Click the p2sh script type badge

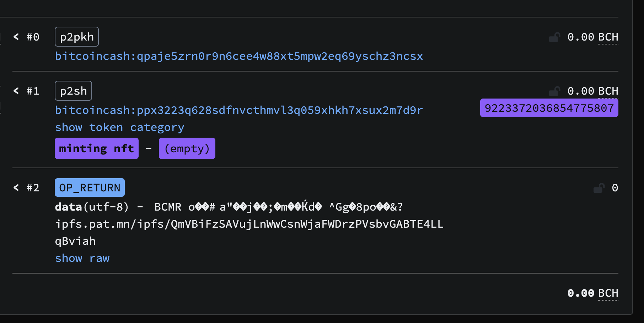click(x=73, y=91)
